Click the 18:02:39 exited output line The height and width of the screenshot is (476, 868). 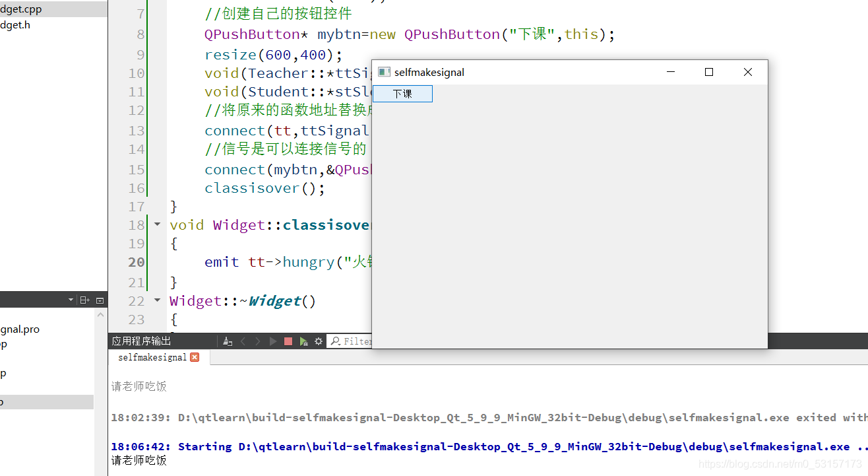click(x=489, y=417)
